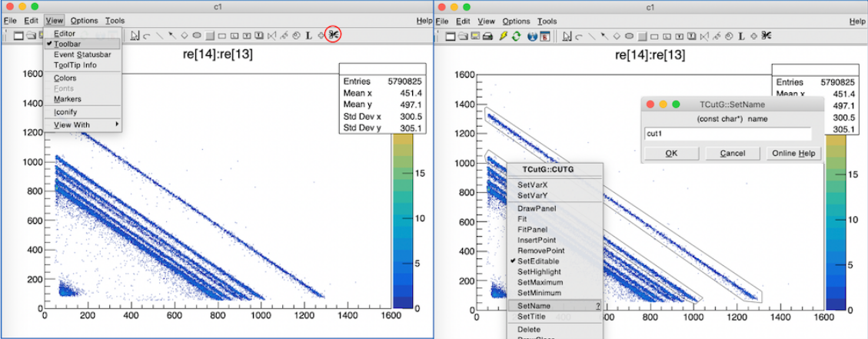The width and height of the screenshot is (868, 339).
Task: Click the Graphical Cut scissors in right canvas
Action: (x=767, y=35)
